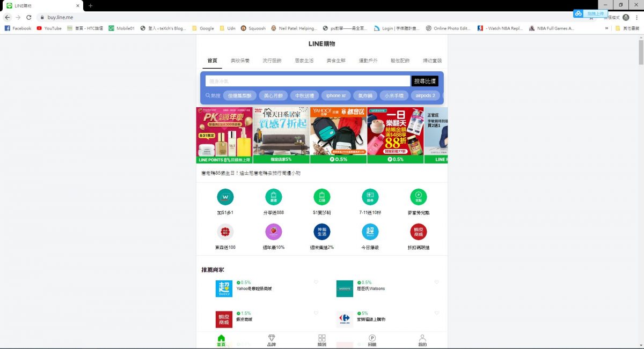Click the 美心月餅 hot search tag
Viewport: 644px width, 349px height.
pos(274,95)
